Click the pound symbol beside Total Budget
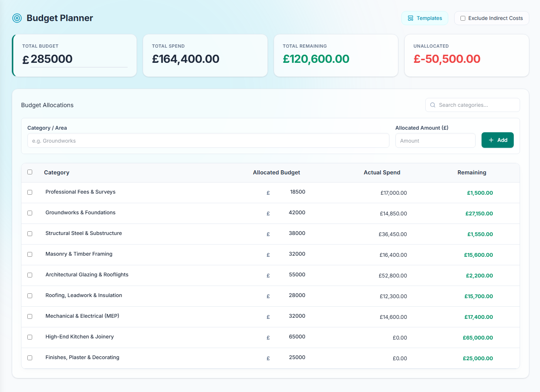Viewport: 540px width, 392px height. pyautogui.click(x=26, y=59)
